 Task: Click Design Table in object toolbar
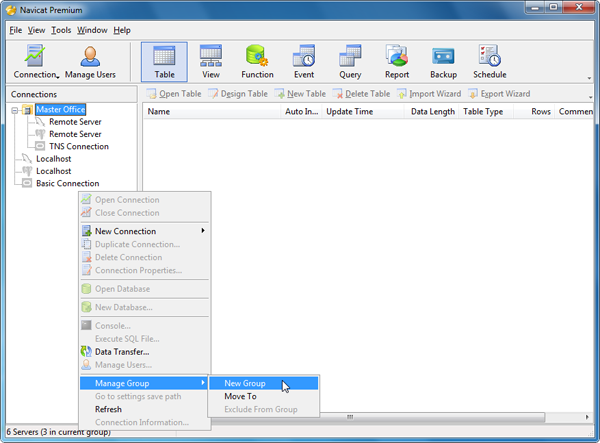(x=238, y=94)
